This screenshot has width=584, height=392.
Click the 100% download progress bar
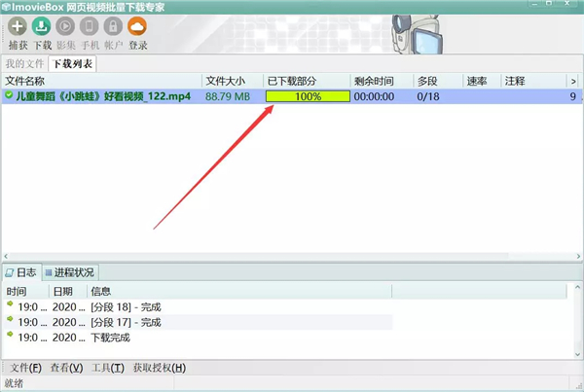tap(308, 96)
